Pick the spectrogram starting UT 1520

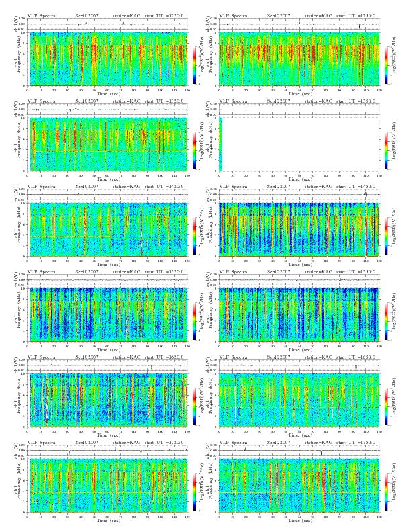pos(107,315)
